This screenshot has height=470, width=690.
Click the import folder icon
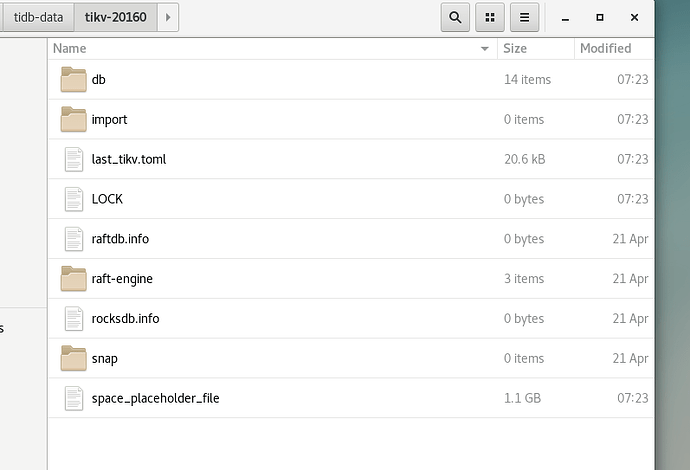[73, 119]
